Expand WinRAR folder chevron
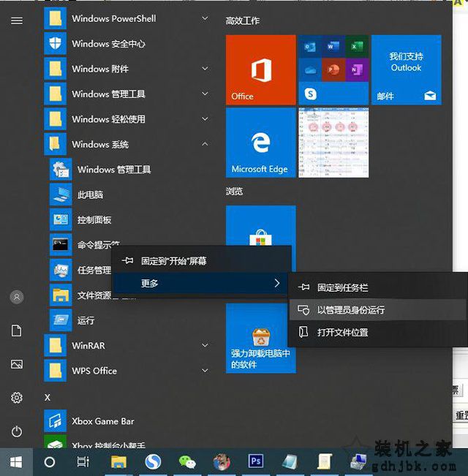The image size is (468, 476). [x=205, y=345]
